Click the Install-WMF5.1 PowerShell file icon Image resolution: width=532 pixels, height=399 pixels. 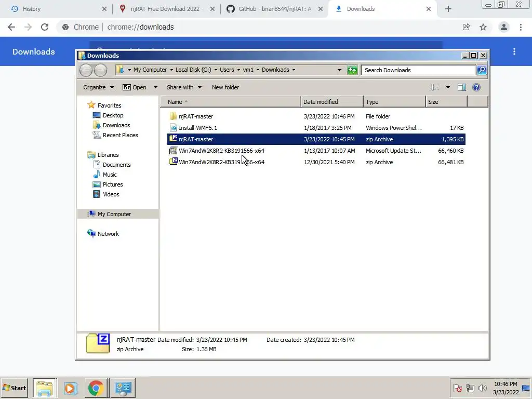coord(173,128)
